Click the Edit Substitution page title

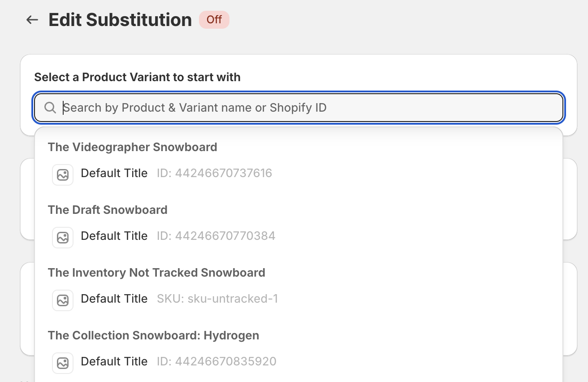click(120, 20)
